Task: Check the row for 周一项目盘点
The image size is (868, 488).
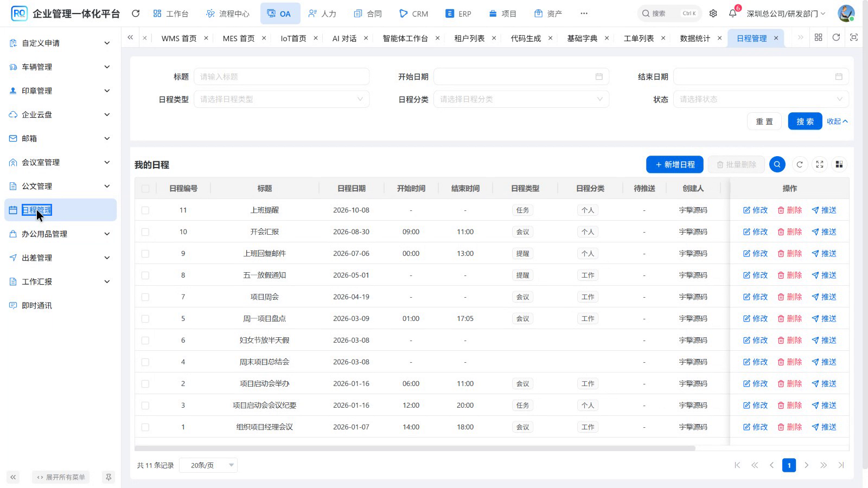Action: (145, 319)
